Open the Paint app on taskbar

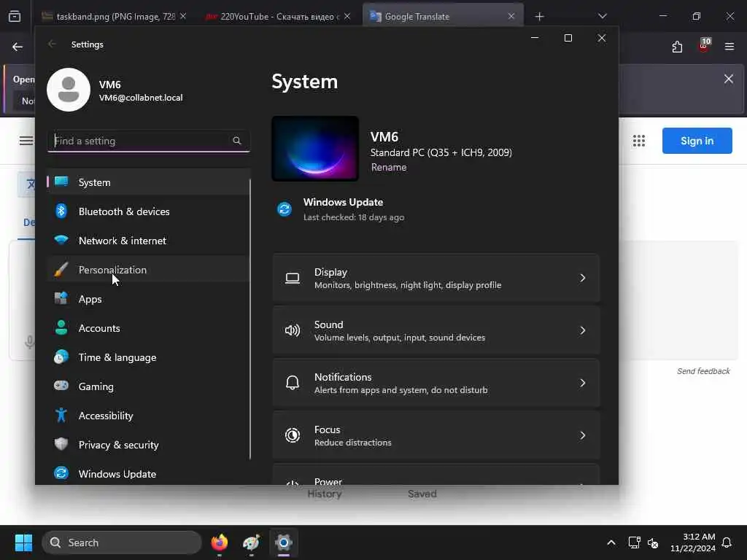(251, 542)
